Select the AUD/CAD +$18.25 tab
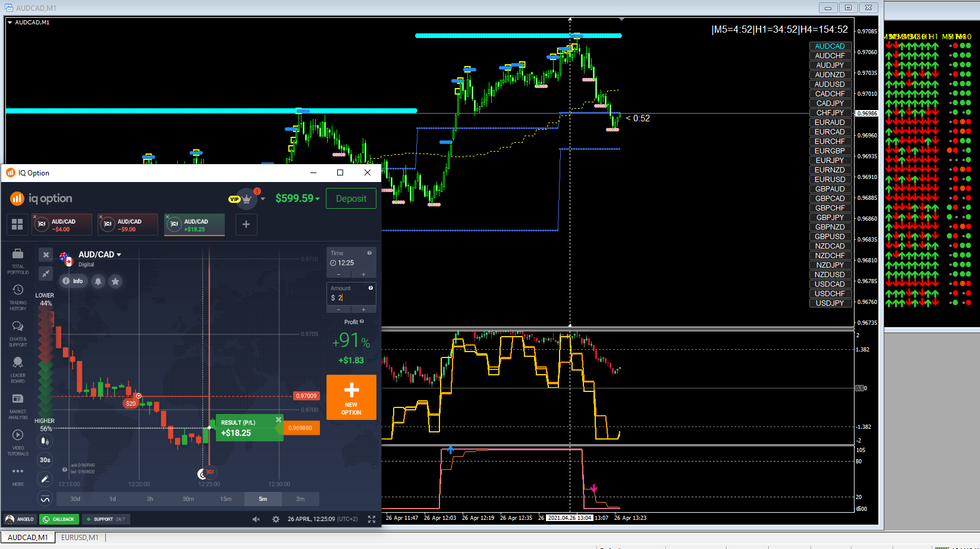Screen dimensions: 980x549 point(194,225)
